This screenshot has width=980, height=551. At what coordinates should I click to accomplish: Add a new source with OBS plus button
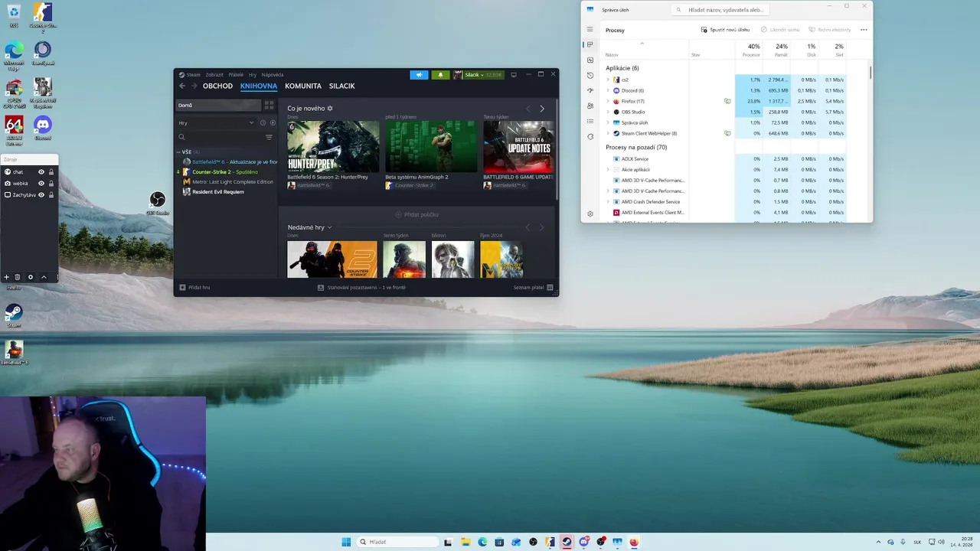(x=7, y=277)
